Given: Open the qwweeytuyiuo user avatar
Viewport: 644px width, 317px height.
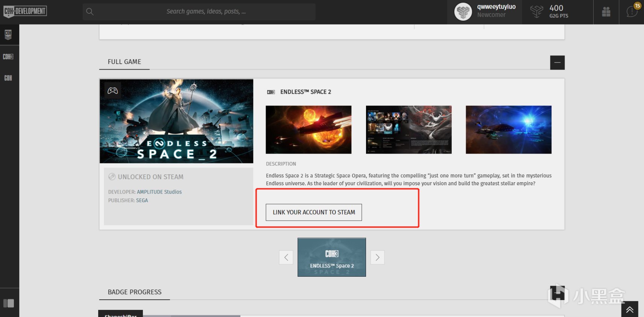Looking at the screenshot, I should pos(463,12).
